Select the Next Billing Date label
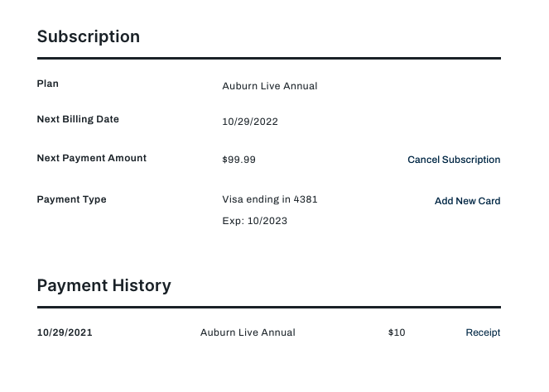This screenshot has width=549, height=392. [78, 119]
